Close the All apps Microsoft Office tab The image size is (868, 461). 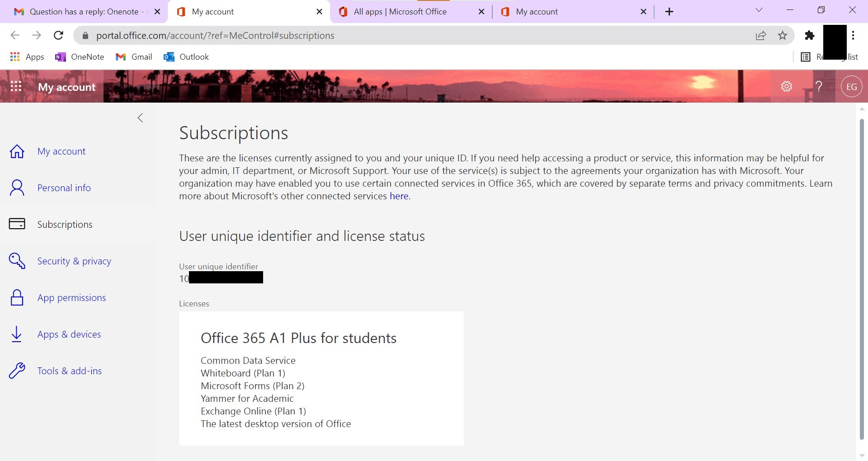pyautogui.click(x=481, y=12)
